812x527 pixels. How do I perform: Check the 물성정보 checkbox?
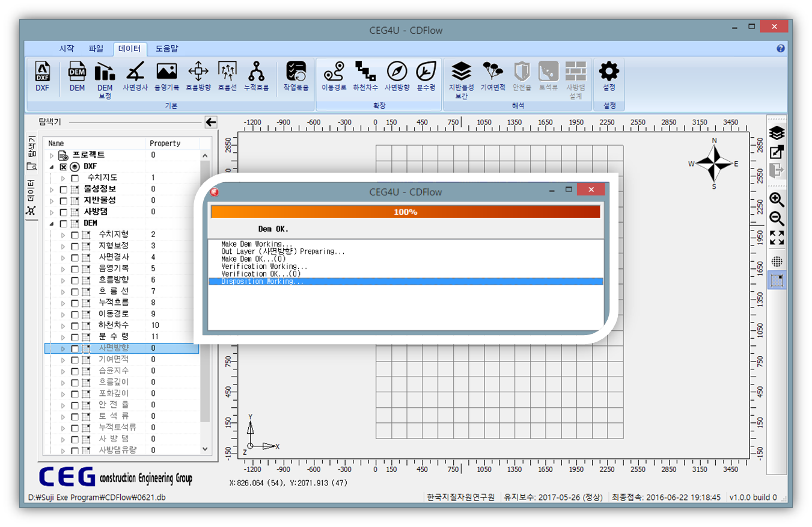[63, 190]
